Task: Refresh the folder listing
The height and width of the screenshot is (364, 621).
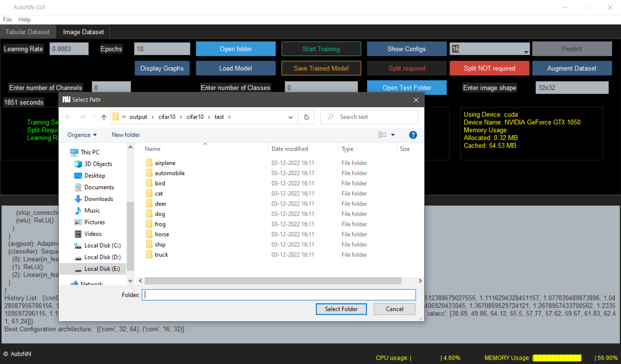Action: [306, 117]
